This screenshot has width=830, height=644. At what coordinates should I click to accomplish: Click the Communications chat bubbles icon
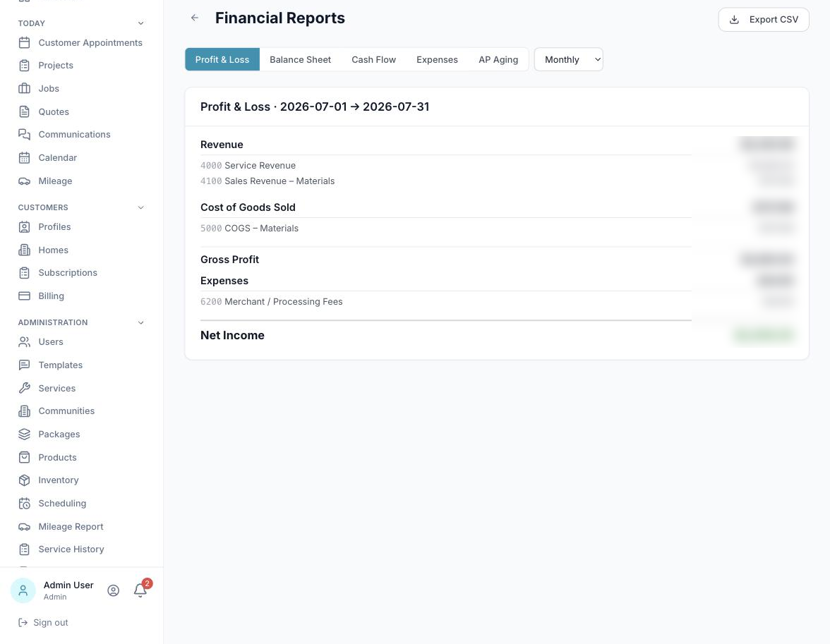tap(24, 135)
